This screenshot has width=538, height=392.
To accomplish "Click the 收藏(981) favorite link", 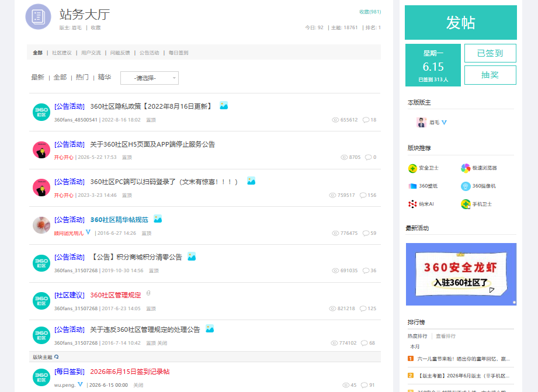I will (370, 12).
